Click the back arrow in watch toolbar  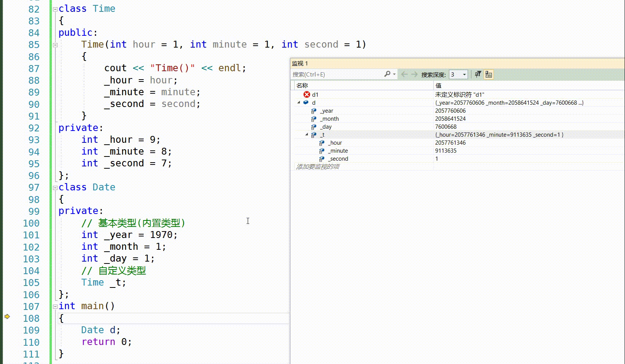404,74
